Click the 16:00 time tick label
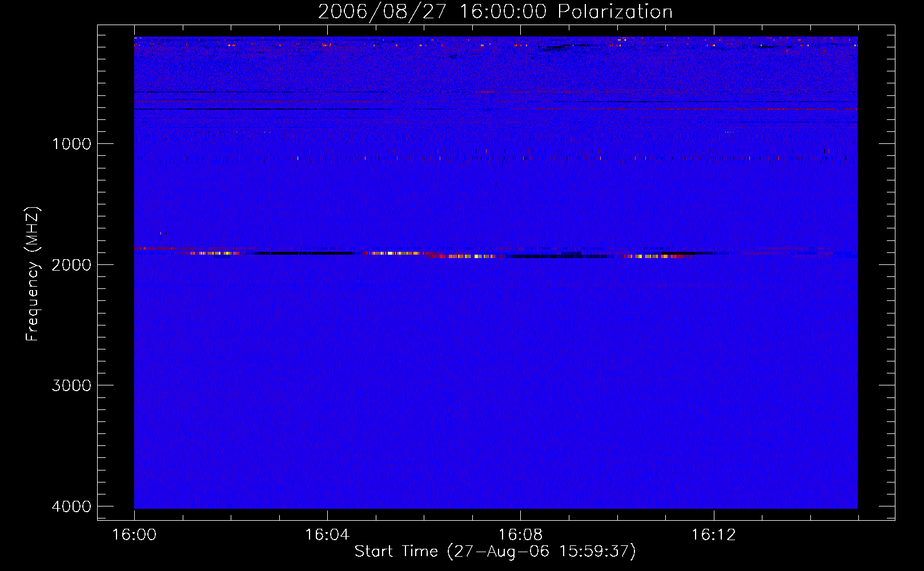Image resolution: width=924 pixels, height=571 pixels. click(134, 535)
